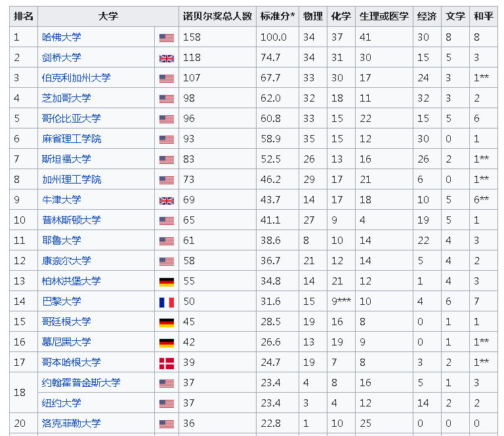
Task: Click the 和平 column header
Action: pyautogui.click(x=484, y=16)
